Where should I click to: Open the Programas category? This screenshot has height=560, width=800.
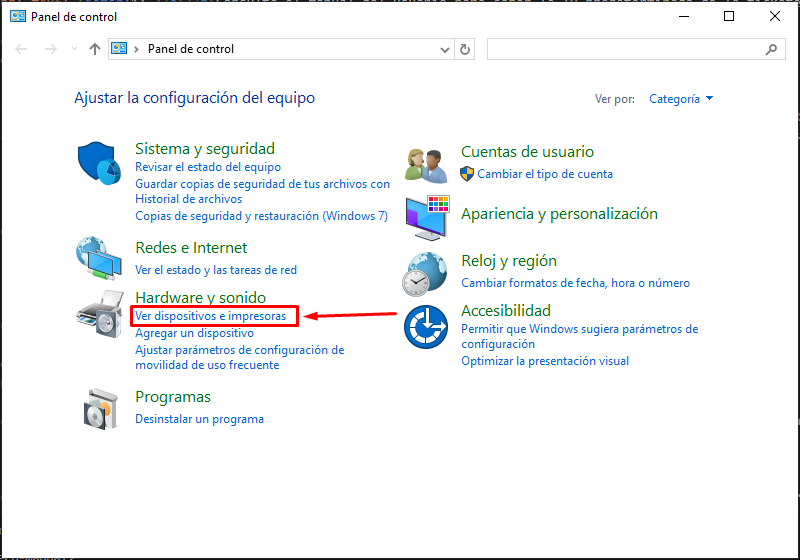172,397
